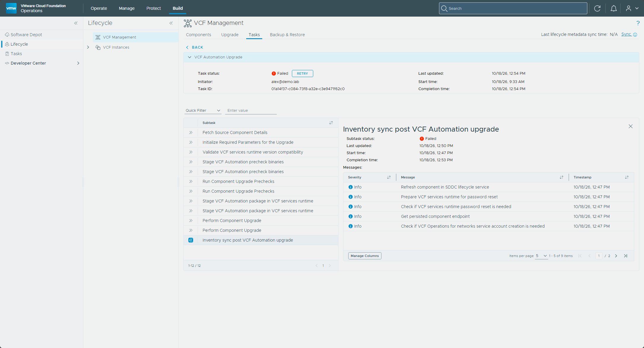This screenshot has width=644, height=348.
Task: Click the RETRY button
Action: click(x=302, y=74)
